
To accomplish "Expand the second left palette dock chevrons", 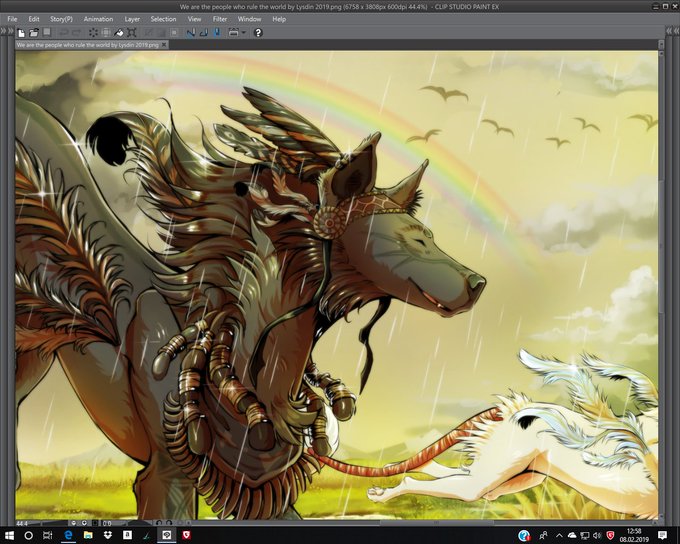I will pyautogui.click(x=10, y=31).
